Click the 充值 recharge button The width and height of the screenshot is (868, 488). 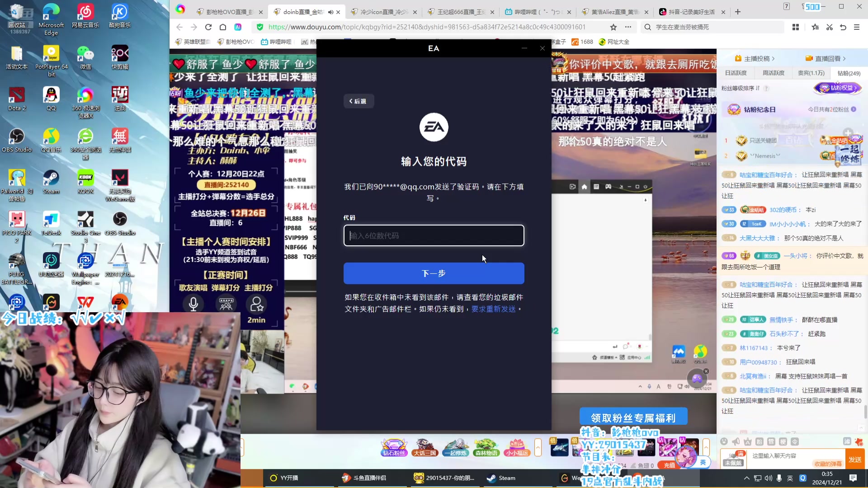click(x=669, y=465)
